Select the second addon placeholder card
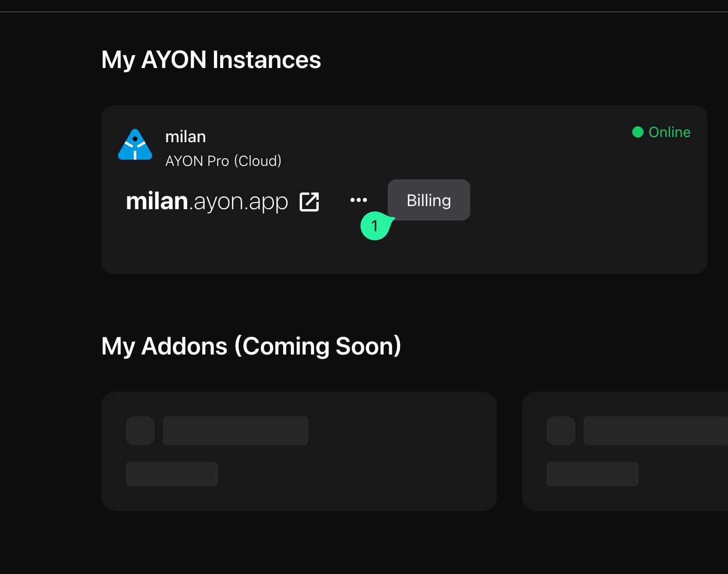 point(625,451)
